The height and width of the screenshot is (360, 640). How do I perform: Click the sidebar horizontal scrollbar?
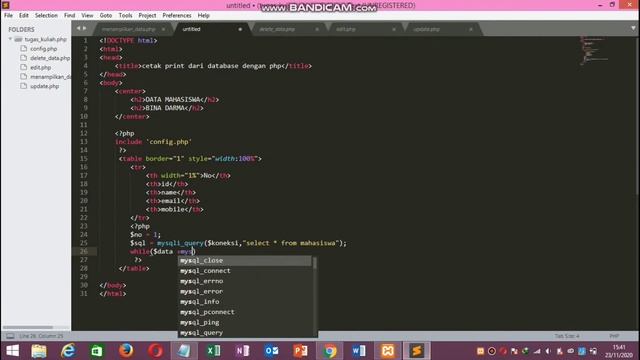point(28,327)
